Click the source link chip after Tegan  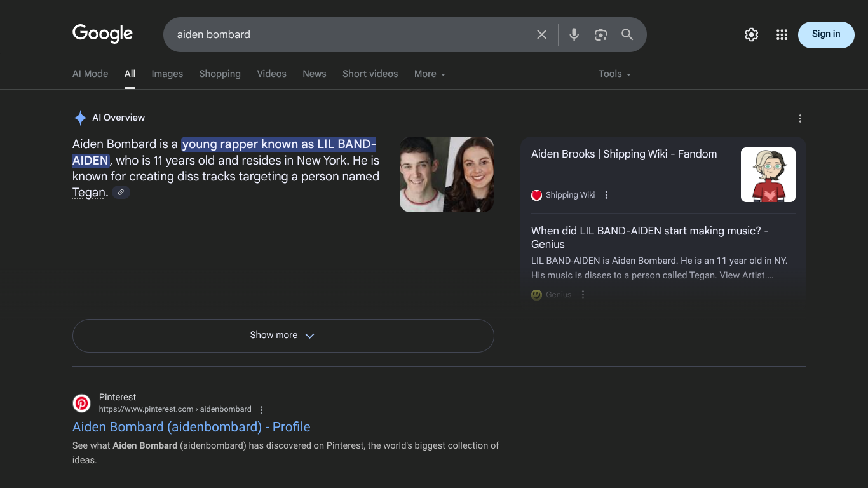(121, 192)
